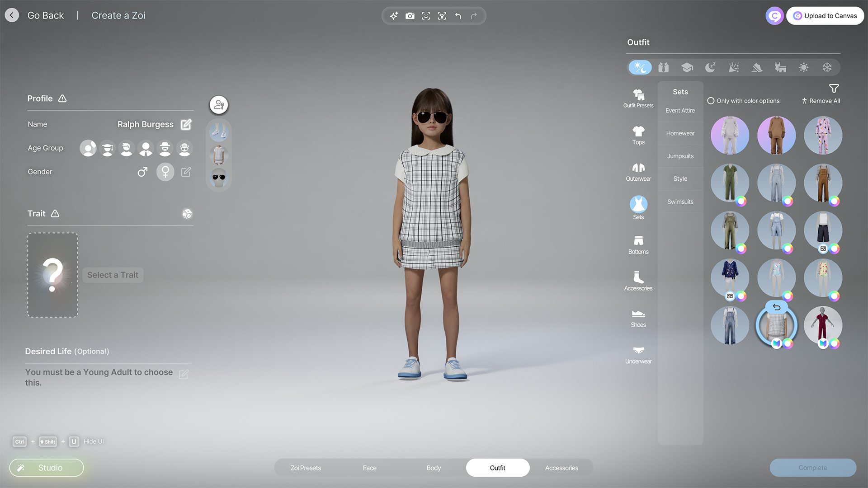Switch to the Face tab
868x488 pixels.
369,468
